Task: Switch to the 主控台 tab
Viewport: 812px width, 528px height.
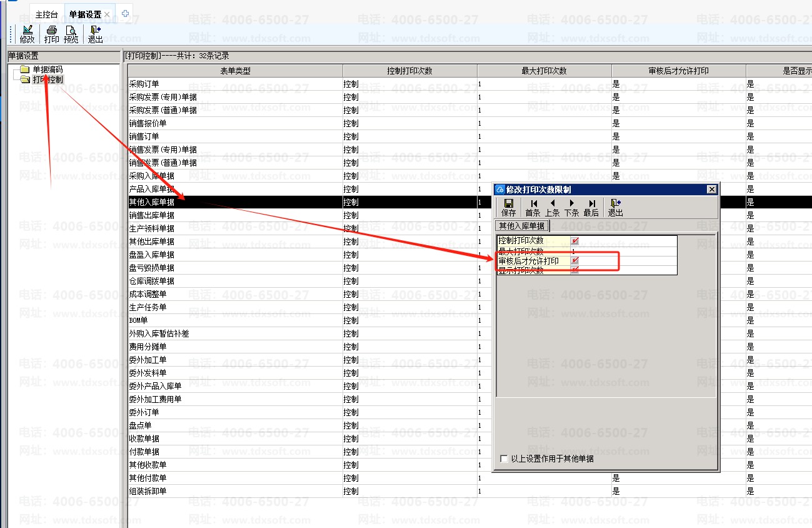Action: coord(46,14)
